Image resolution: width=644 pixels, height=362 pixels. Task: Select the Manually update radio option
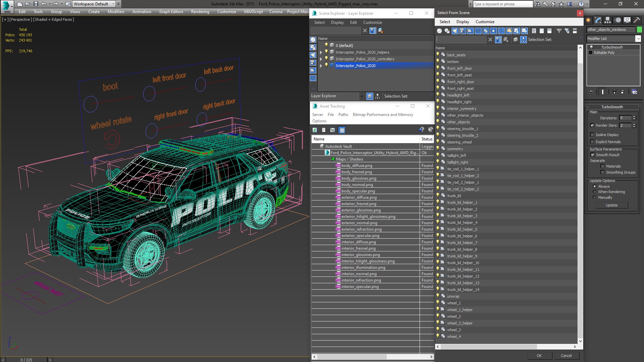pyautogui.click(x=594, y=197)
